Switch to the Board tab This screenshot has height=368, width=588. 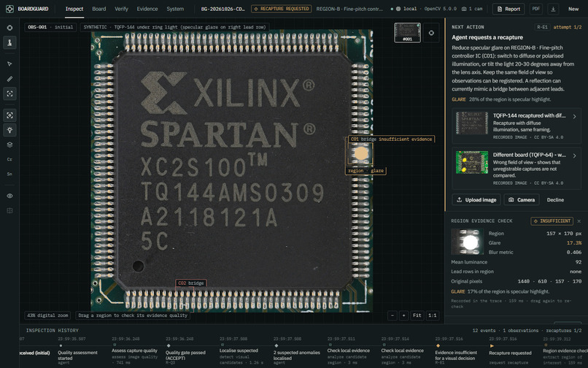[99, 9]
